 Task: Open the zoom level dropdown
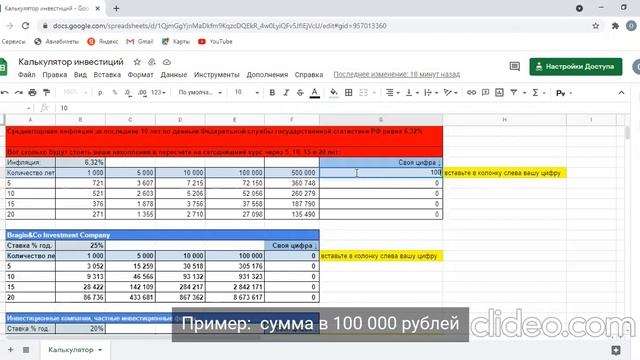[76, 93]
